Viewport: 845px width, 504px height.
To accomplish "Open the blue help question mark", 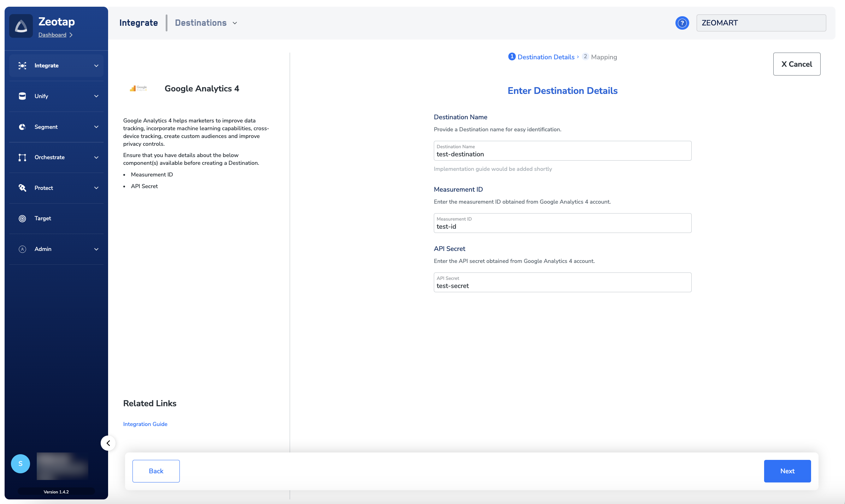I will point(682,23).
